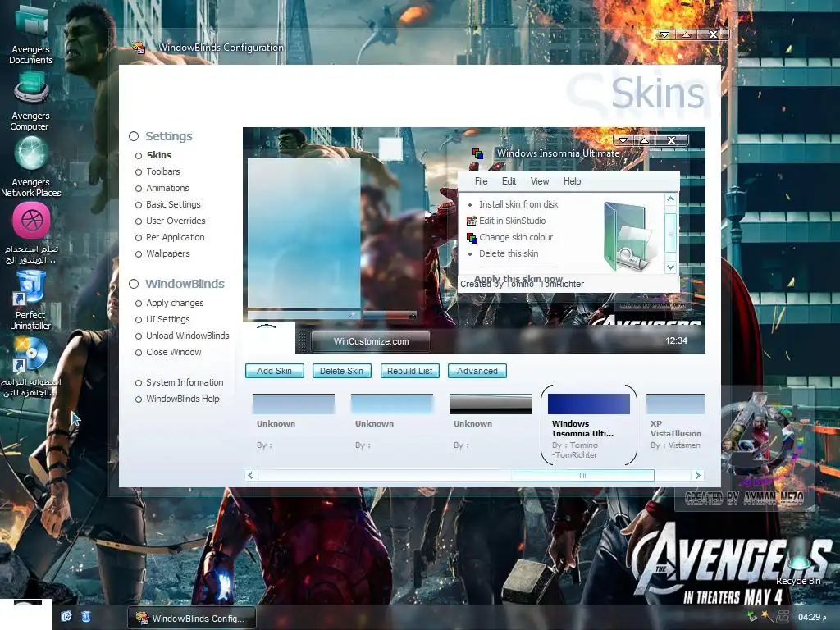Click Install skin from disk
This screenshot has height=630, width=840.
518,204
